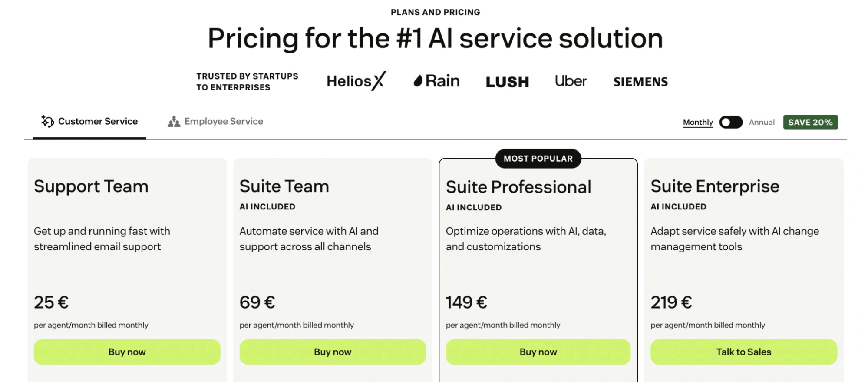Switch to the Customer Service tab
This screenshot has height=382, width=868.
pos(98,121)
